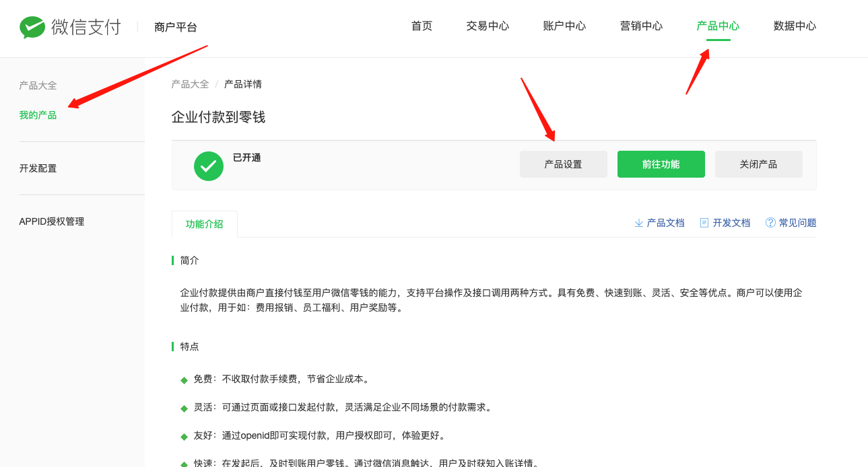Select 产品大全 in the left sidebar
Screen dimensions: 868x467
(38, 85)
